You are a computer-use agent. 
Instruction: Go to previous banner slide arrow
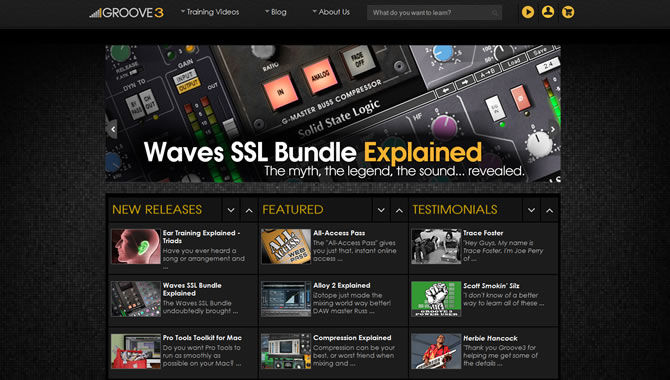pyautogui.click(x=113, y=129)
